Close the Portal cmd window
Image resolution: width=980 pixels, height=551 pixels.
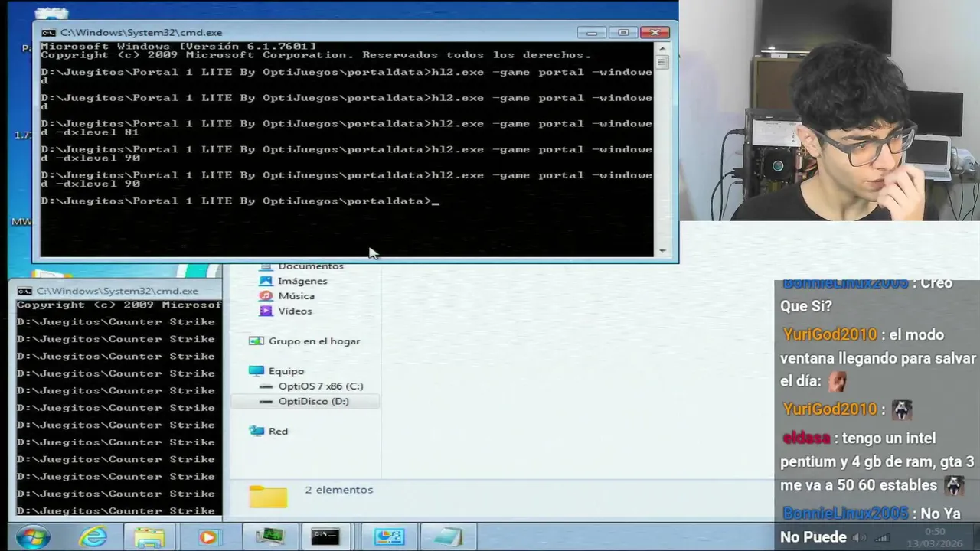tap(655, 32)
